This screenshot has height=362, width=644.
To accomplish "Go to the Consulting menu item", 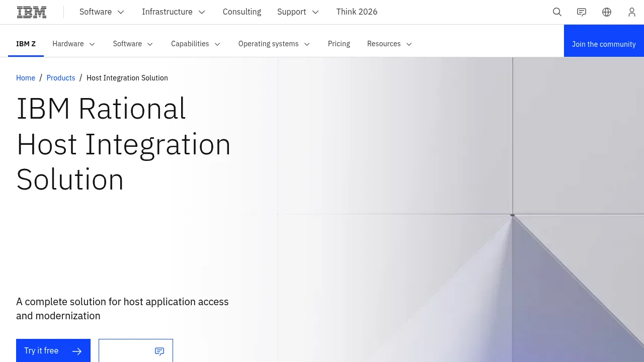I will [242, 12].
